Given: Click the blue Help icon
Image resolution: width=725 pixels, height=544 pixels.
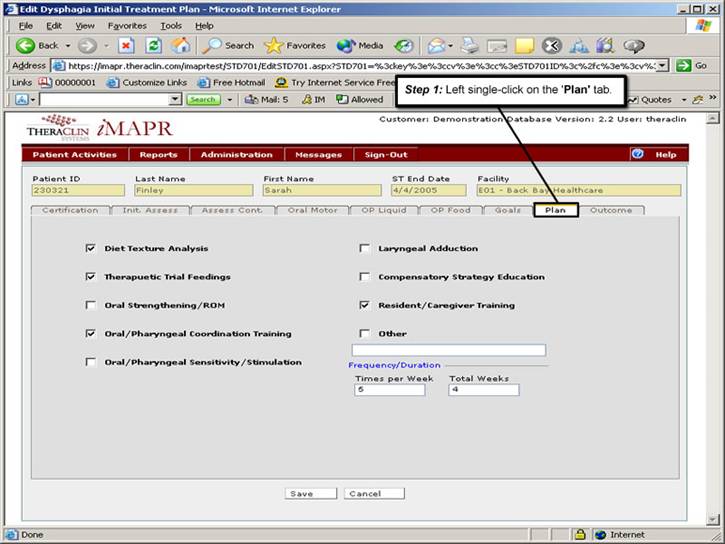Looking at the screenshot, I should pyautogui.click(x=637, y=154).
